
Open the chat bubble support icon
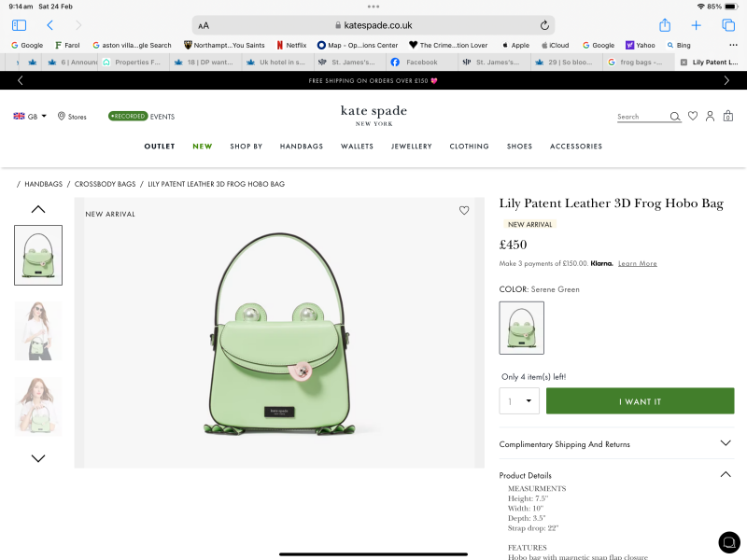[x=728, y=541]
